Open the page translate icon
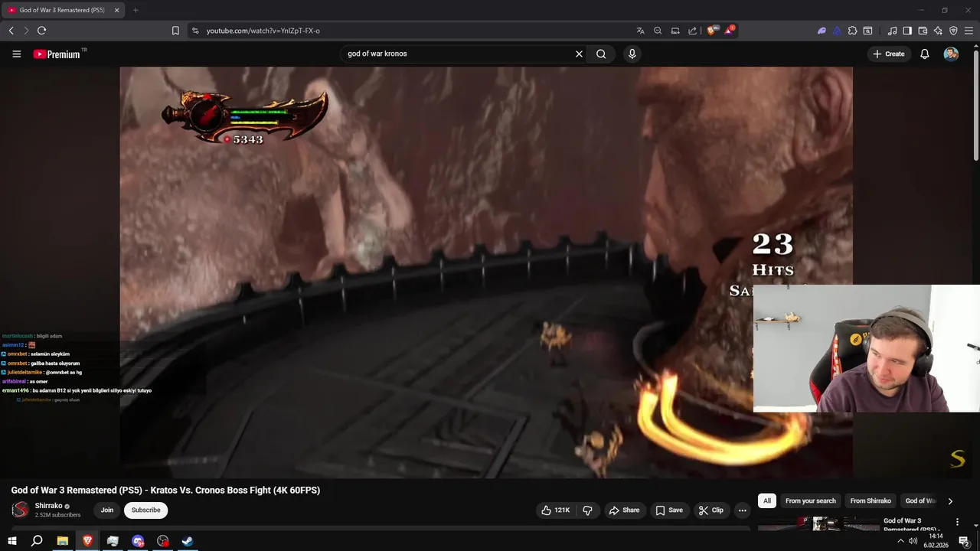 [640, 31]
